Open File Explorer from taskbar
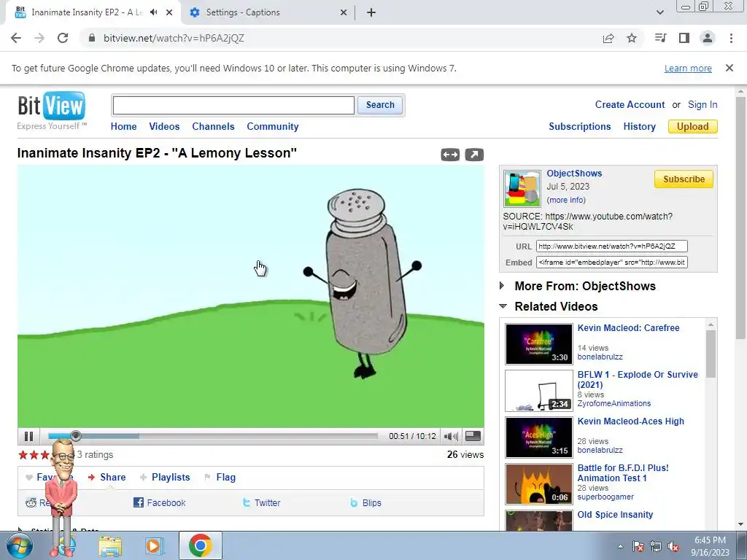 [110, 545]
